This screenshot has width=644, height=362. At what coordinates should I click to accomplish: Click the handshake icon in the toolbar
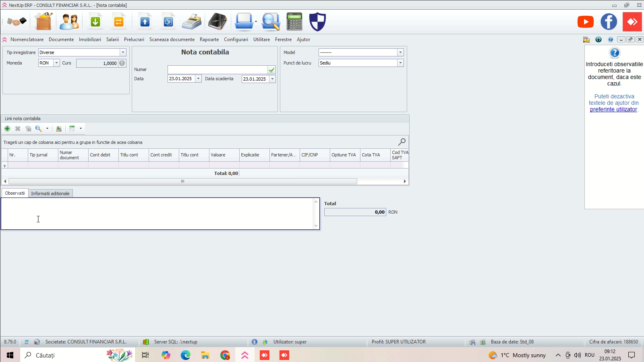(x=17, y=22)
